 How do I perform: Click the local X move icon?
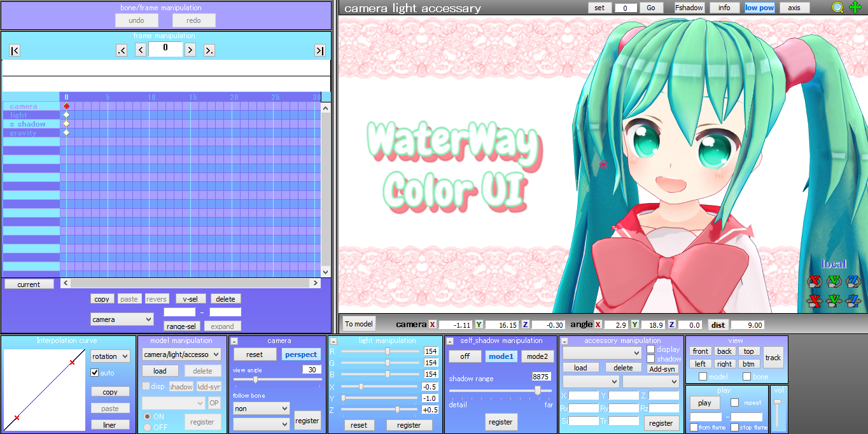coord(815,300)
